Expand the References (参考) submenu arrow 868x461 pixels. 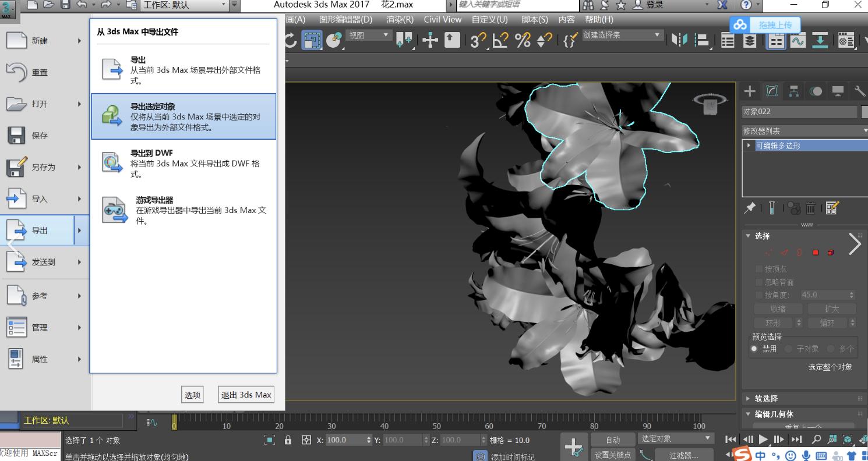80,296
